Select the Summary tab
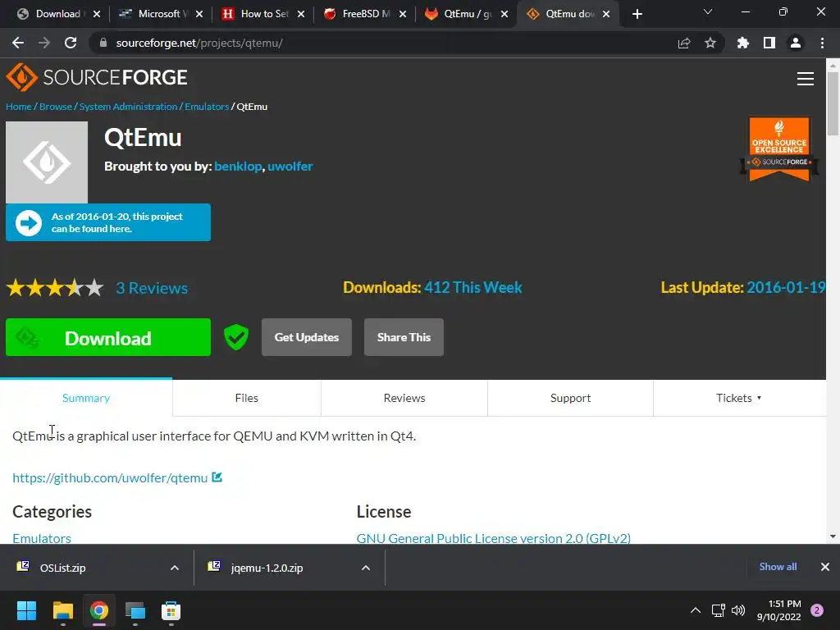The image size is (840, 630). [x=85, y=398]
